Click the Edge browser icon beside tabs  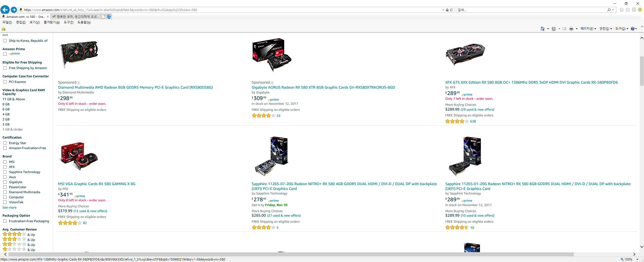(109, 17)
